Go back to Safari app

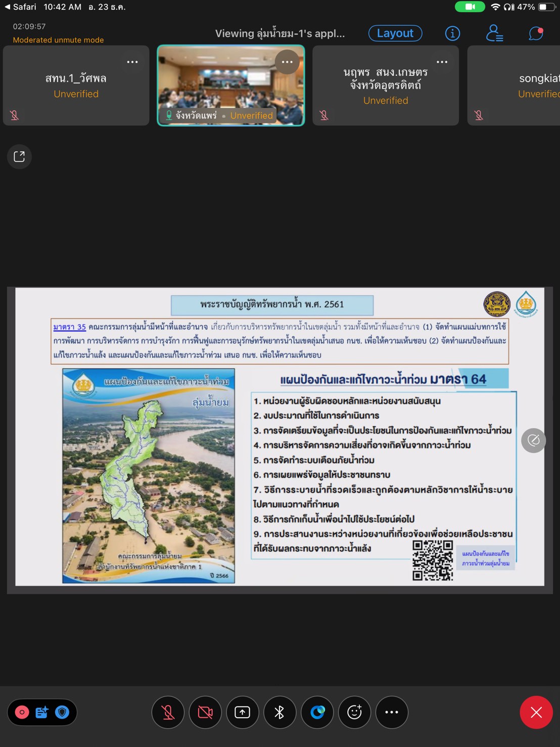[20, 7]
